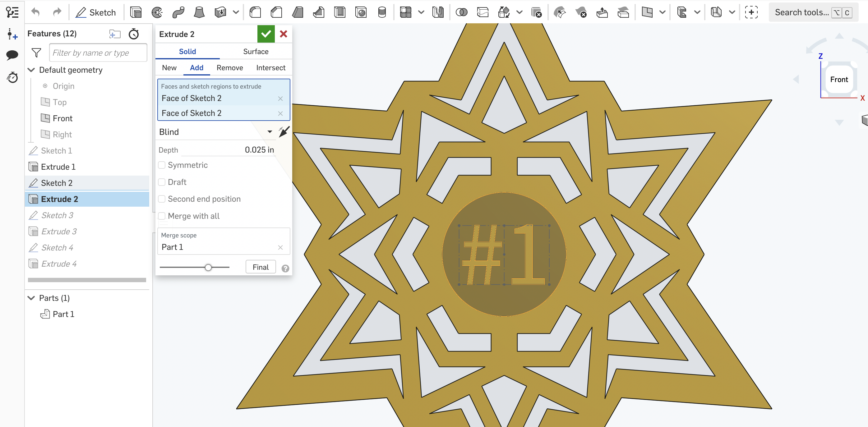Select the Plane tool icon
The height and width of the screenshot is (427, 868).
tap(647, 12)
